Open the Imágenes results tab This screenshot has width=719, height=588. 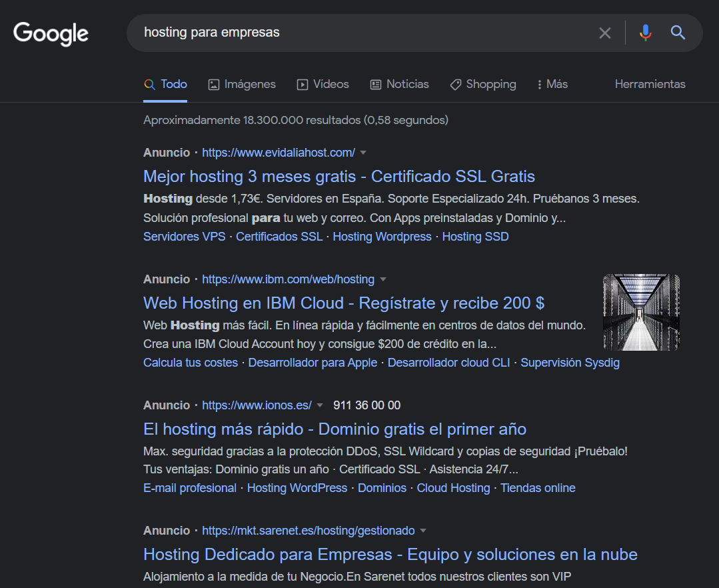point(242,84)
